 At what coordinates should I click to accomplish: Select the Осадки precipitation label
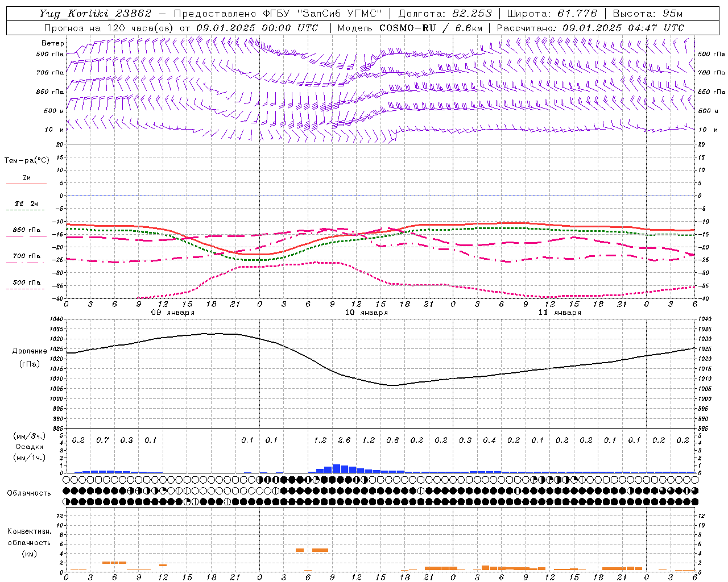tap(29, 447)
